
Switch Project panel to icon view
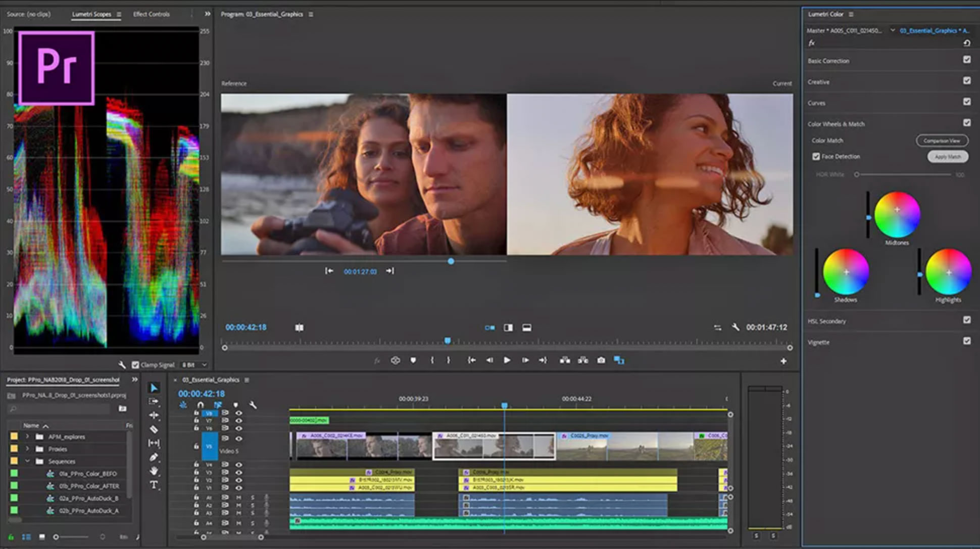point(42,537)
